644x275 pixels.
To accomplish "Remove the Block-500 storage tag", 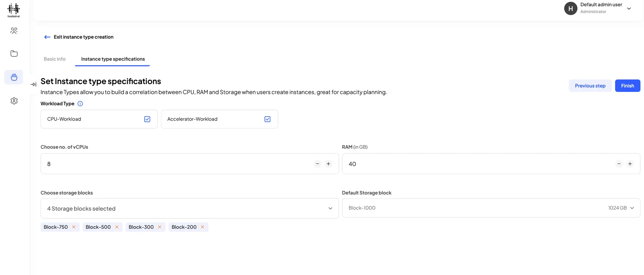I will pos(117,227).
